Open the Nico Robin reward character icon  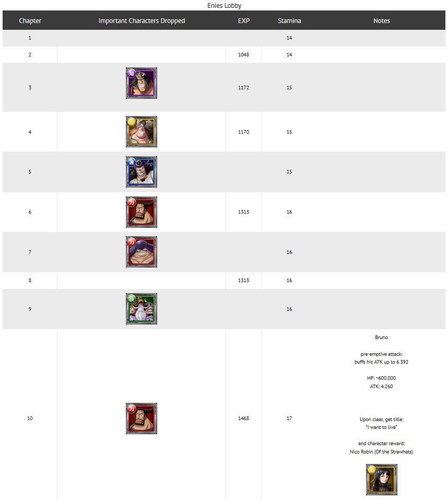click(x=381, y=479)
